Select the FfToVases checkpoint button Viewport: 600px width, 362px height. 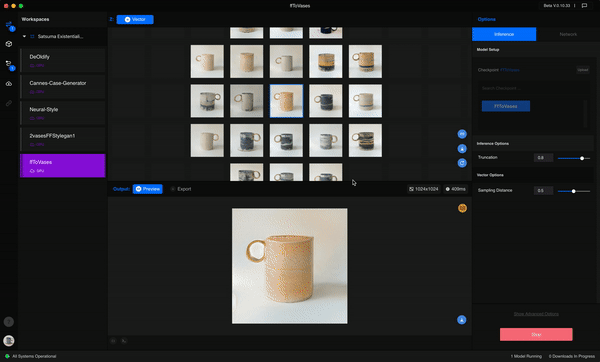coord(505,106)
